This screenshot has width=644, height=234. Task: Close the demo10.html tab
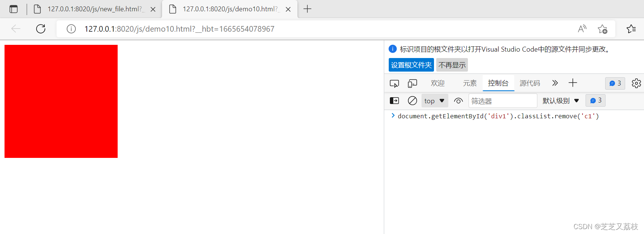pyautogui.click(x=288, y=9)
